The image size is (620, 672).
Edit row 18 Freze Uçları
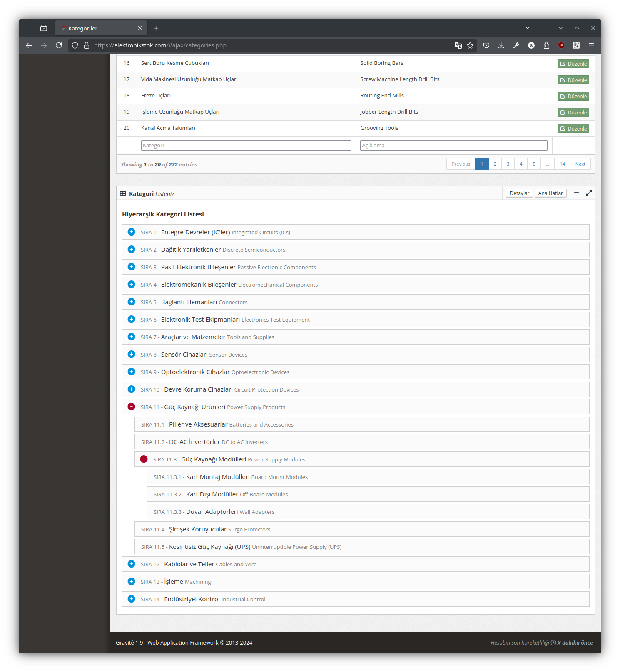tap(573, 96)
